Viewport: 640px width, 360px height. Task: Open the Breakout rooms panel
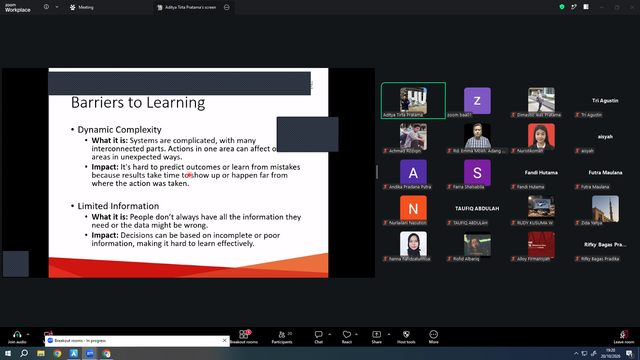pos(244,337)
